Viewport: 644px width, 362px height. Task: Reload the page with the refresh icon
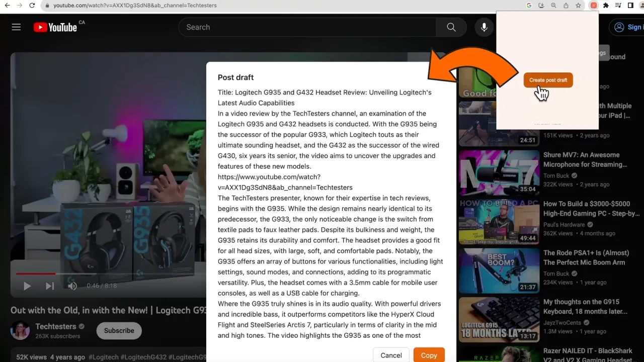coord(32,6)
